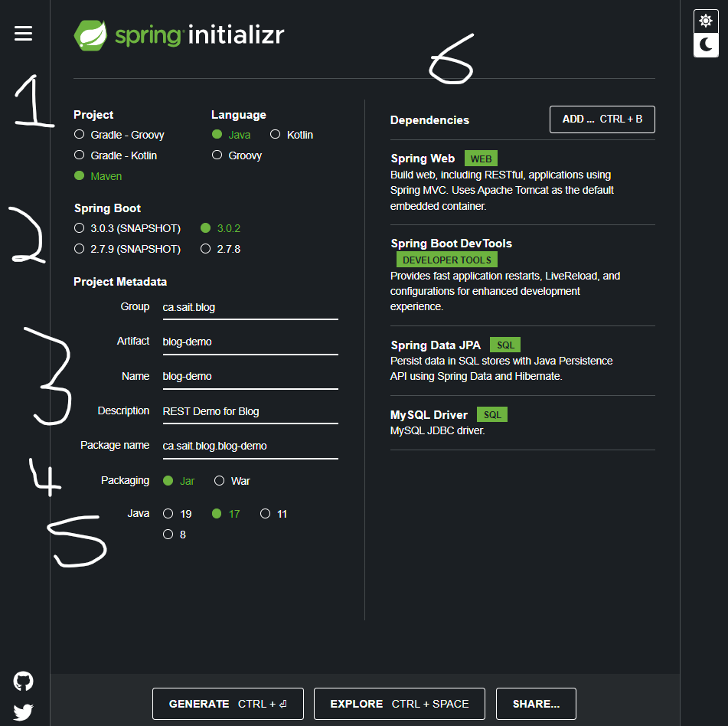Click the MySQL Driver dependency
The image size is (728, 726).
pyautogui.click(x=522, y=423)
